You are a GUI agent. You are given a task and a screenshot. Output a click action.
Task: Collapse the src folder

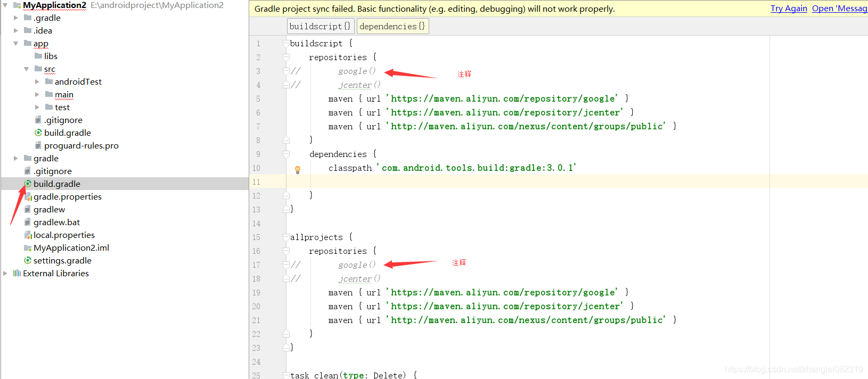click(x=27, y=69)
